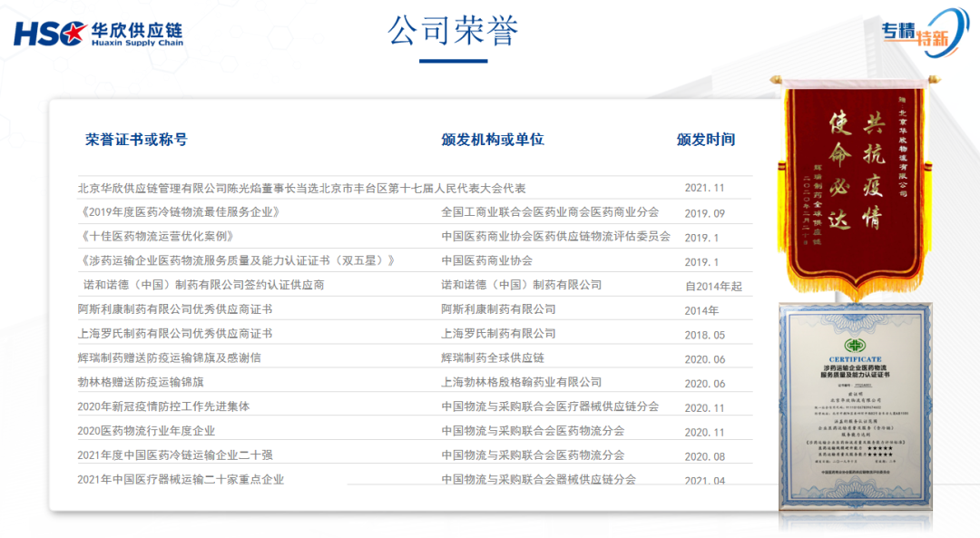The width and height of the screenshot is (980, 538).
Task: Select 《十佳医药物流运营优化案例》
Action: point(156,237)
